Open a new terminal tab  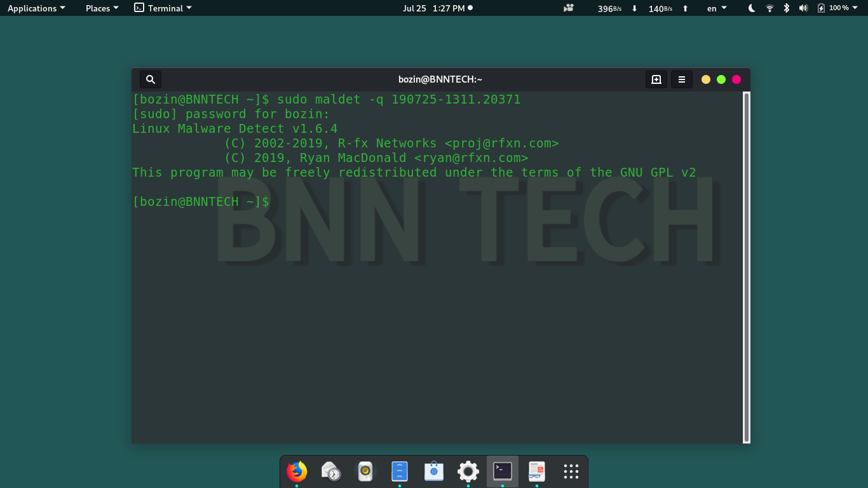tap(656, 79)
